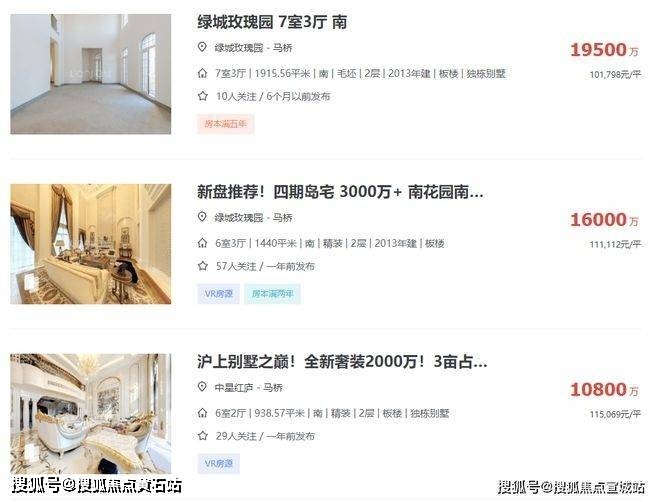
Task: Click house icon beside 7室3厅 details
Action: (x=202, y=74)
